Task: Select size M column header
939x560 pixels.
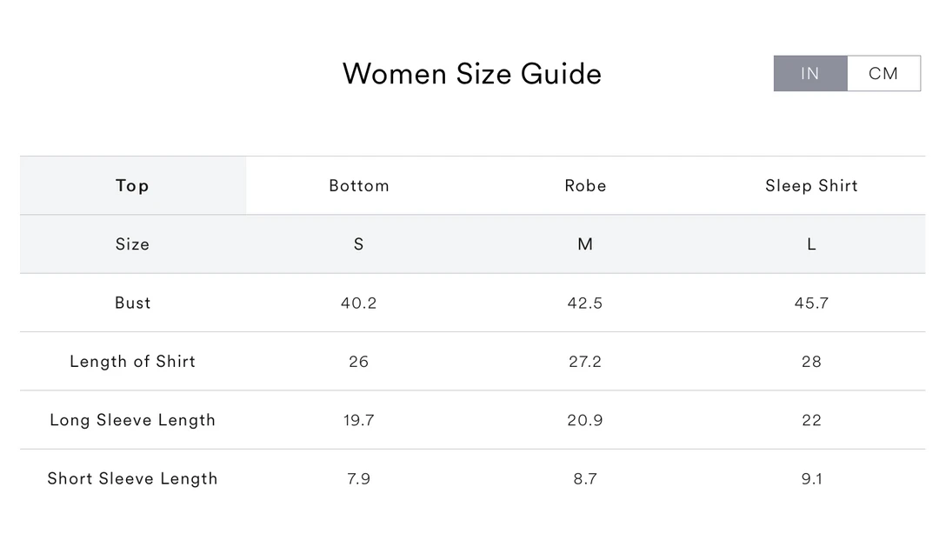Action: tap(585, 244)
